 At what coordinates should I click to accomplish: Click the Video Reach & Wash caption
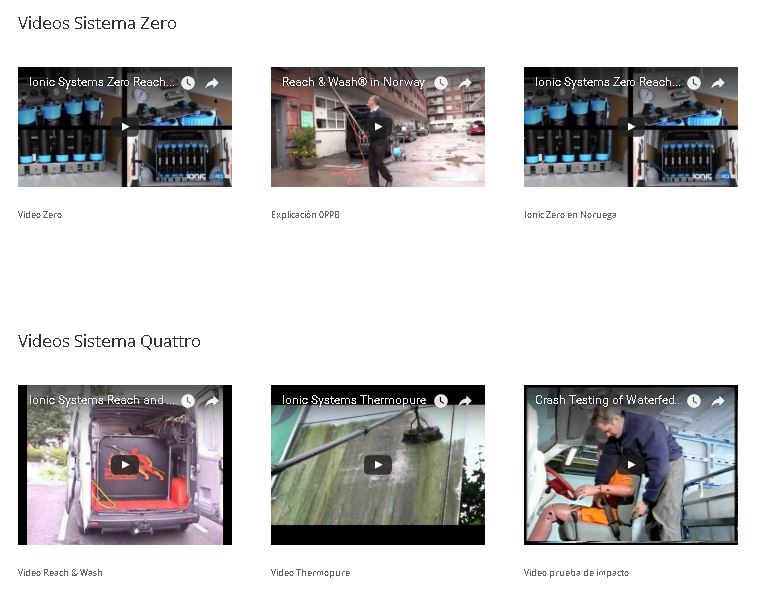[60, 573]
